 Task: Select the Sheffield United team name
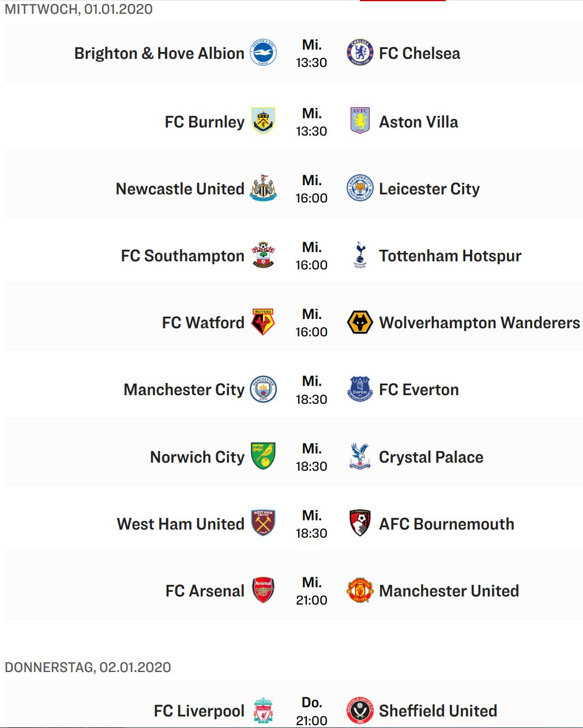coord(438,711)
